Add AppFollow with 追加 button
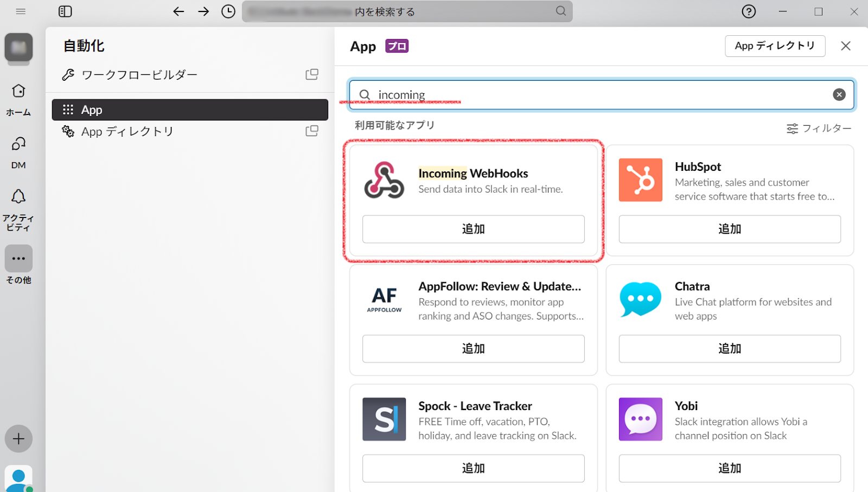Viewport: 868px width, 492px height. pyautogui.click(x=473, y=349)
